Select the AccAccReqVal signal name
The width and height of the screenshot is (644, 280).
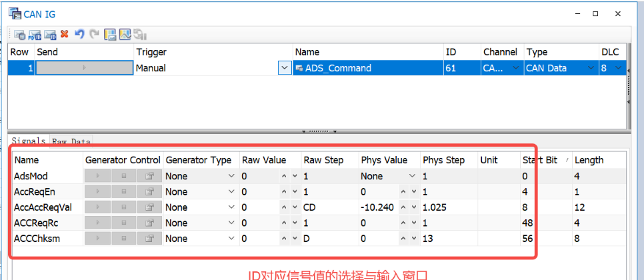point(43,207)
